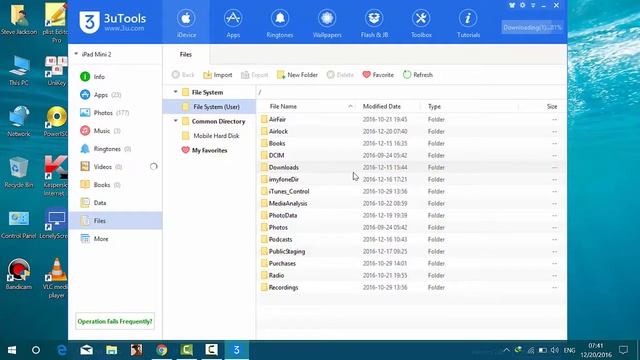The height and width of the screenshot is (360, 640).
Task: Open Chrome from the taskbar
Action: click(162, 350)
